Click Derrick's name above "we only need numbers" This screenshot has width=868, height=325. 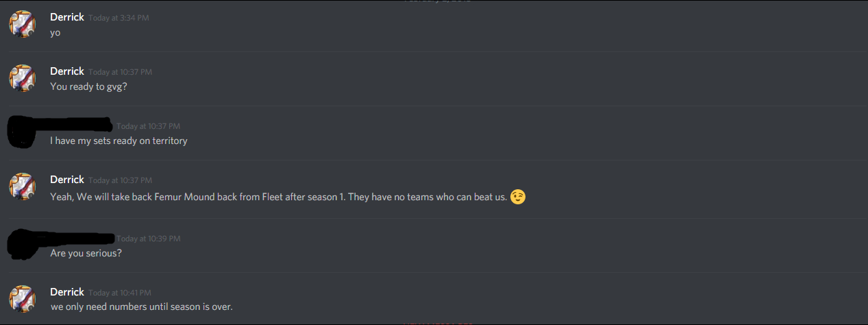click(67, 292)
